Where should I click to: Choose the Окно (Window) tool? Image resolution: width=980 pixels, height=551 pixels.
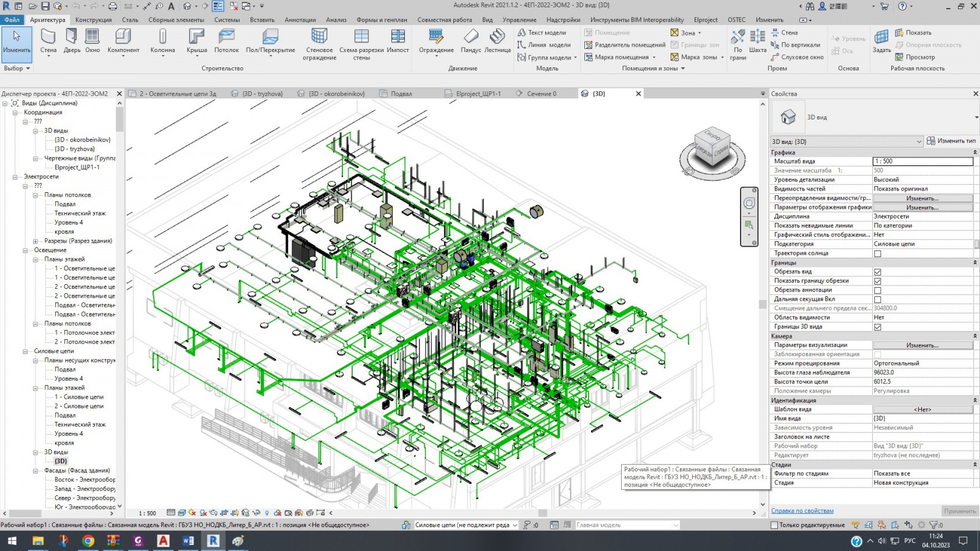[92, 40]
